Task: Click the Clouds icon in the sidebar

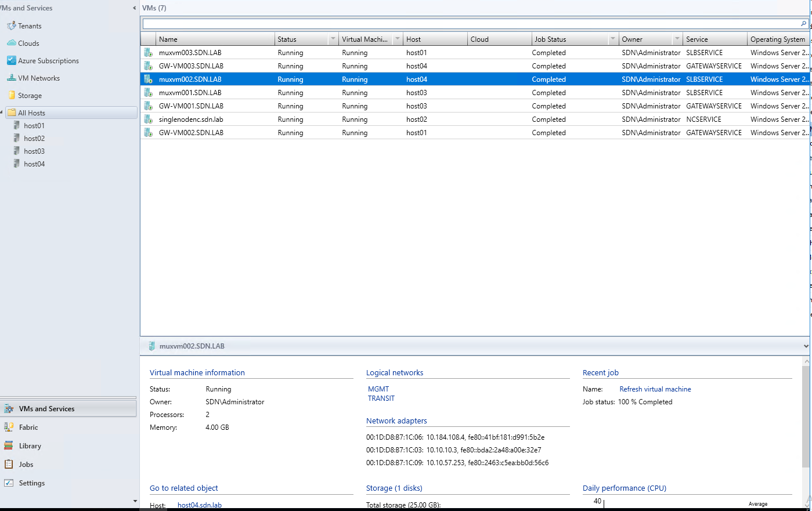Action: 11,43
